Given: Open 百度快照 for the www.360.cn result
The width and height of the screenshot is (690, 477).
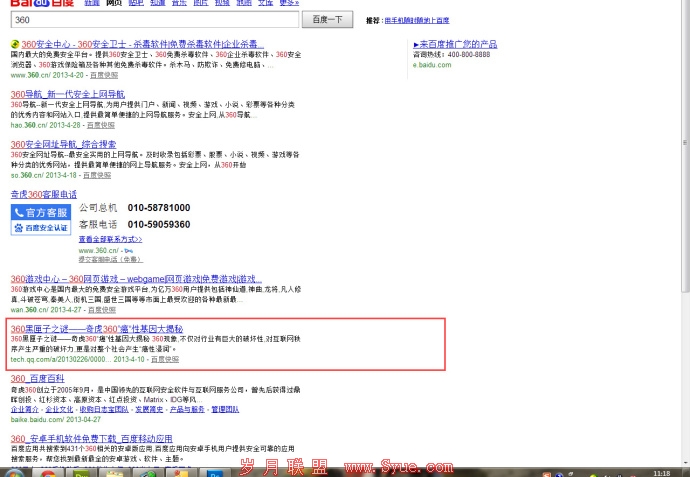Looking at the screenshot, I should point(104,75).
